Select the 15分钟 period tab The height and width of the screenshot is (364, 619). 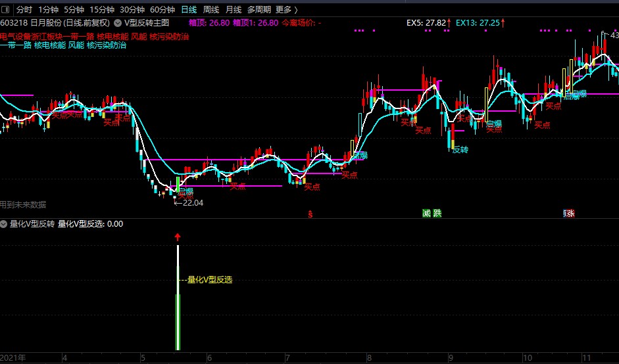tap(102, 9)
